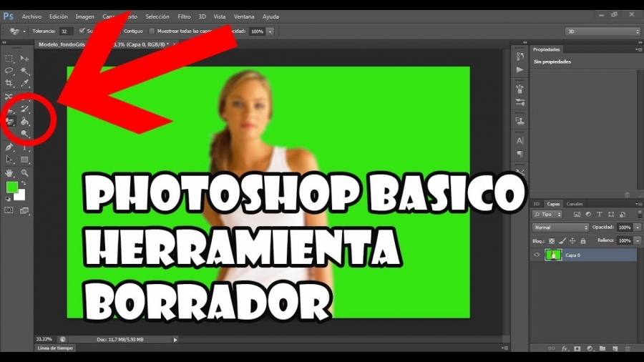
Task: Open the Imagen menu
Action: [x=84, y=17]
